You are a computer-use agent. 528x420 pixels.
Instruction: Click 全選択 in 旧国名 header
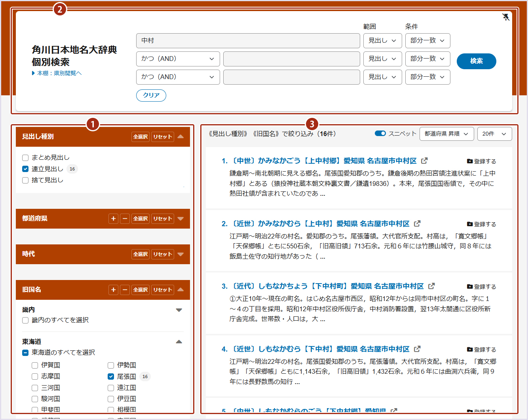pos(141,290)
